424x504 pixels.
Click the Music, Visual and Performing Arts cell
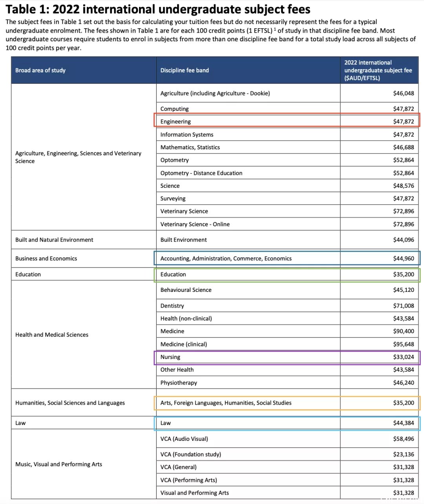pos(58,464)
